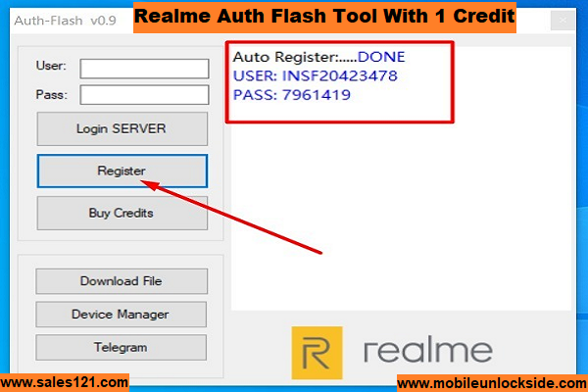Open the Buy Credits option
The image size is (588, 392).
click(x=122, y=213)
